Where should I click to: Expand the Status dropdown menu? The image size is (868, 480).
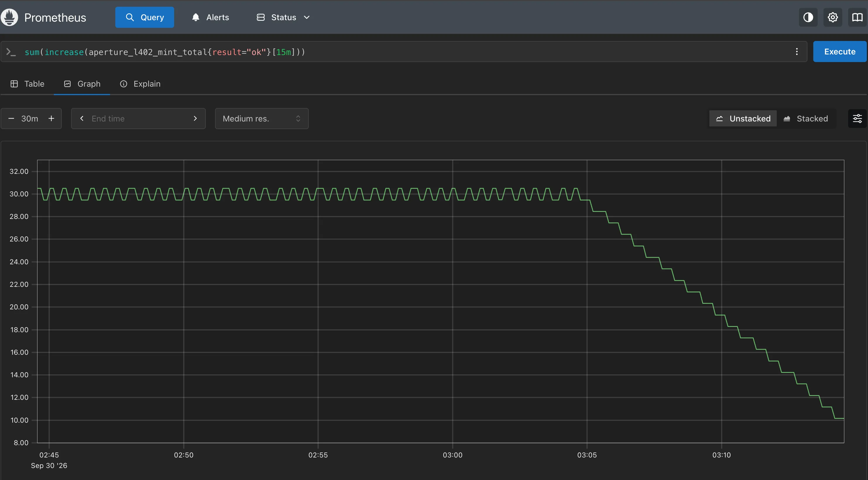pos(283,17)
